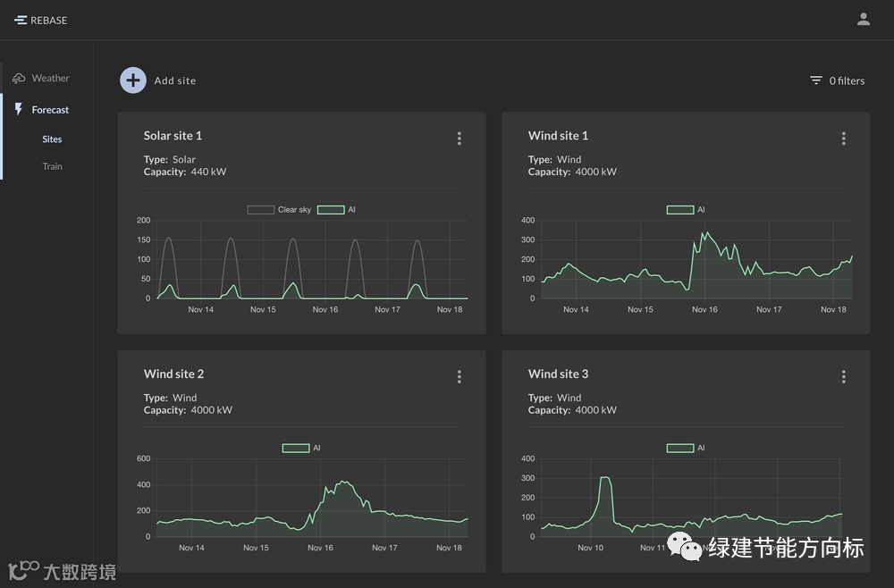Click the Weather cloud icon in sidebar

tap(19, 79)
